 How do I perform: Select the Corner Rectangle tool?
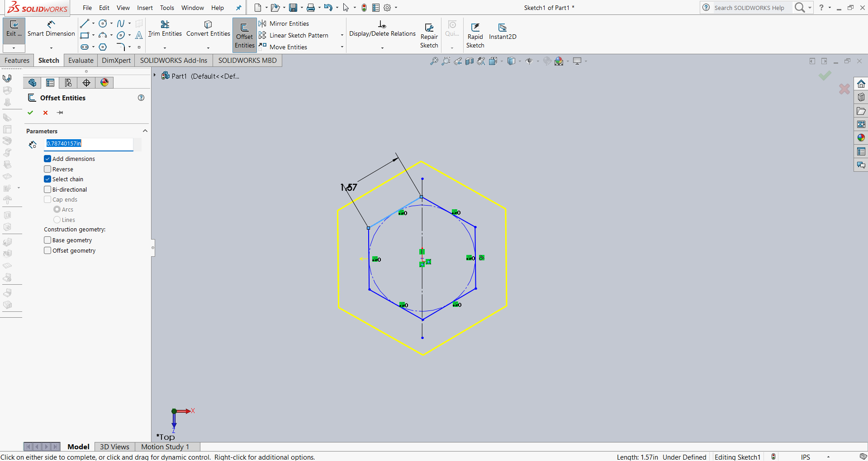[85, 35]
